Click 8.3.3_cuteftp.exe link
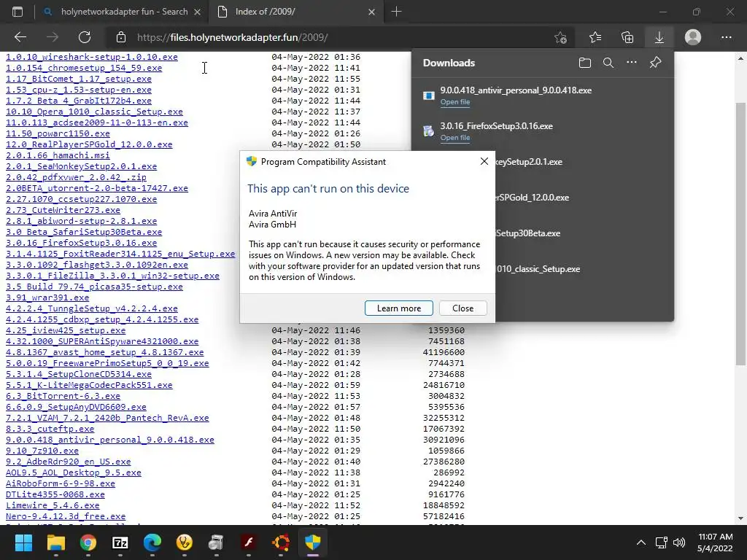The width and height of the screenshot is (747, 560). tap(50, 429)
